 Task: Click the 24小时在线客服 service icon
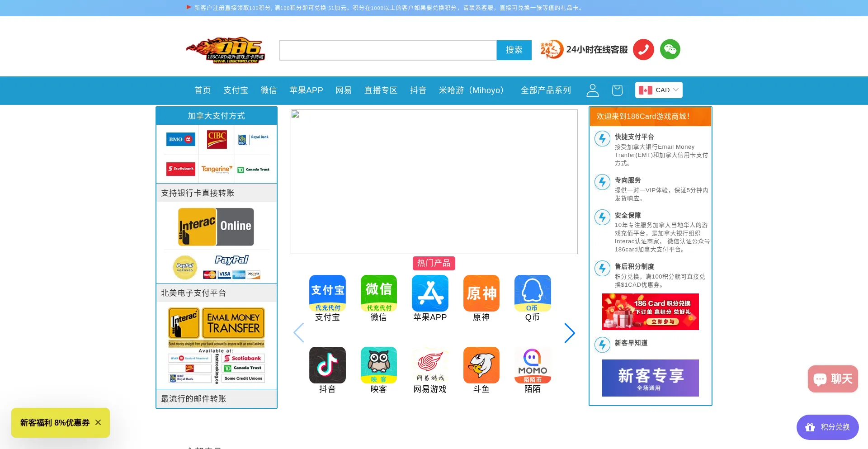click(552, 49)
